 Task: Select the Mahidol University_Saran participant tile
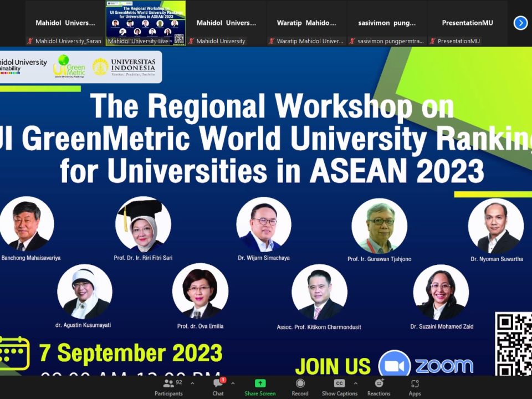coord(65,23)
